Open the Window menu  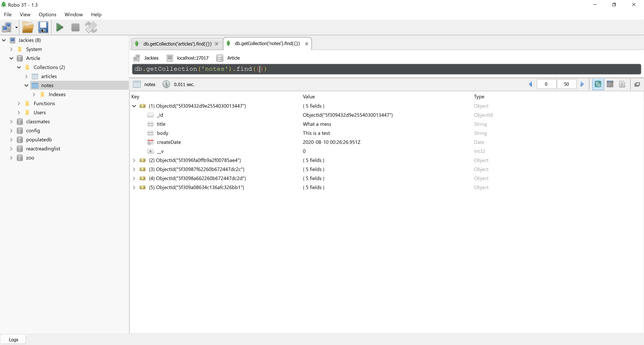coord(73,14)
